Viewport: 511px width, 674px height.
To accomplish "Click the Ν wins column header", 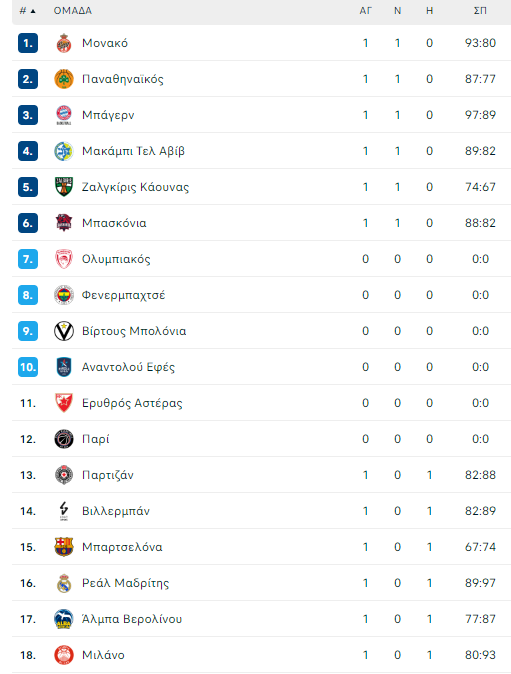I will 398,11.
